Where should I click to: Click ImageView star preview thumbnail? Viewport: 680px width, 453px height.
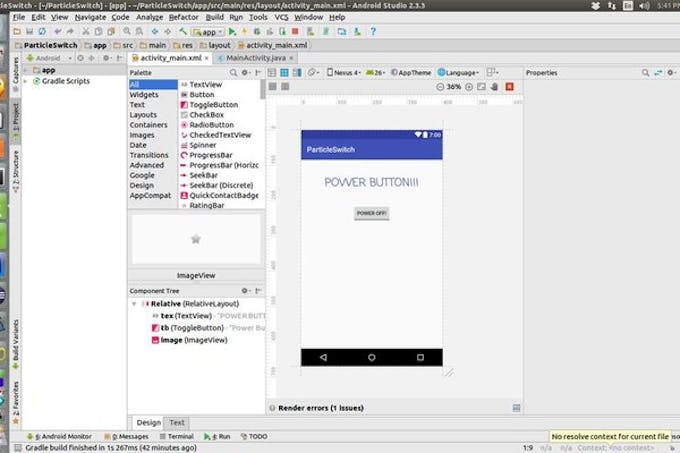196,239
